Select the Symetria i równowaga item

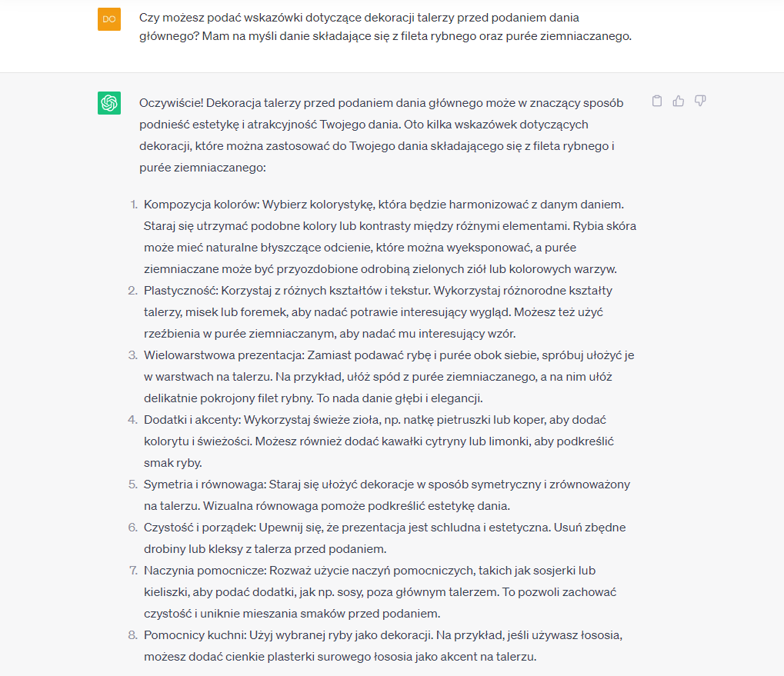(387, 495)
